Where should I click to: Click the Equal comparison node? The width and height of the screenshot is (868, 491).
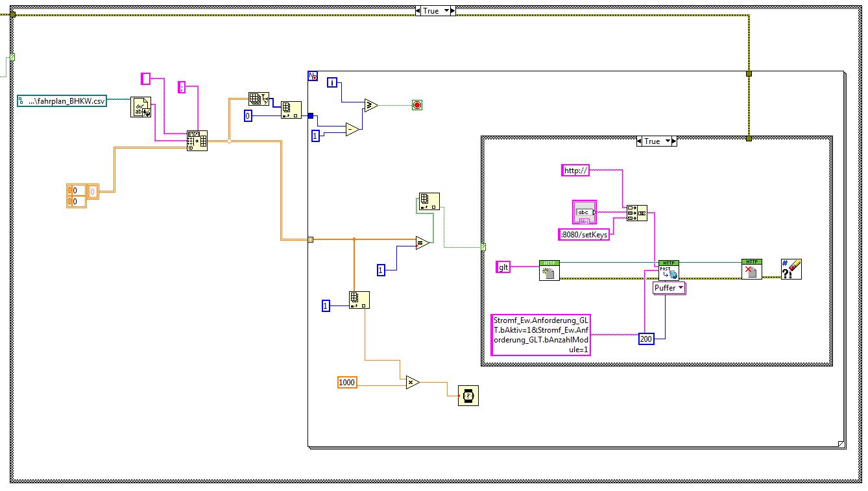pyautogui.click(x=422, y=243)
